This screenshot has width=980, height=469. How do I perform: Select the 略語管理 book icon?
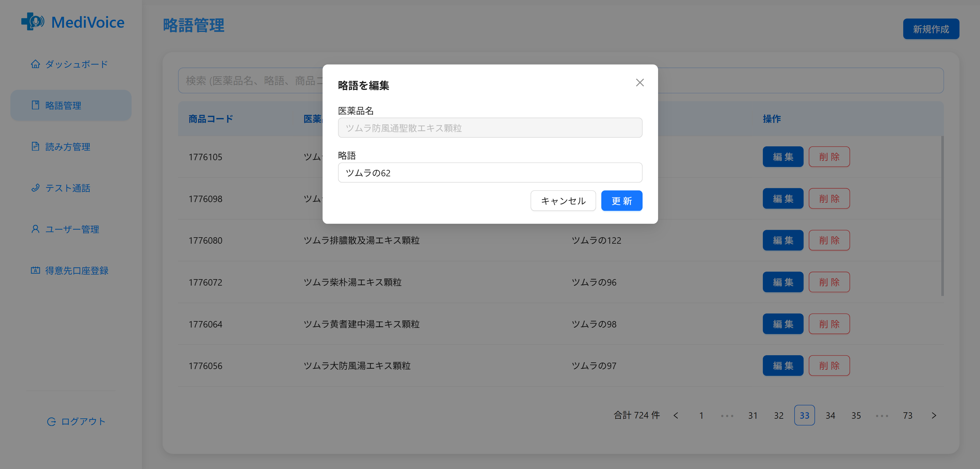pyautogui.click(x=35, y=105)
